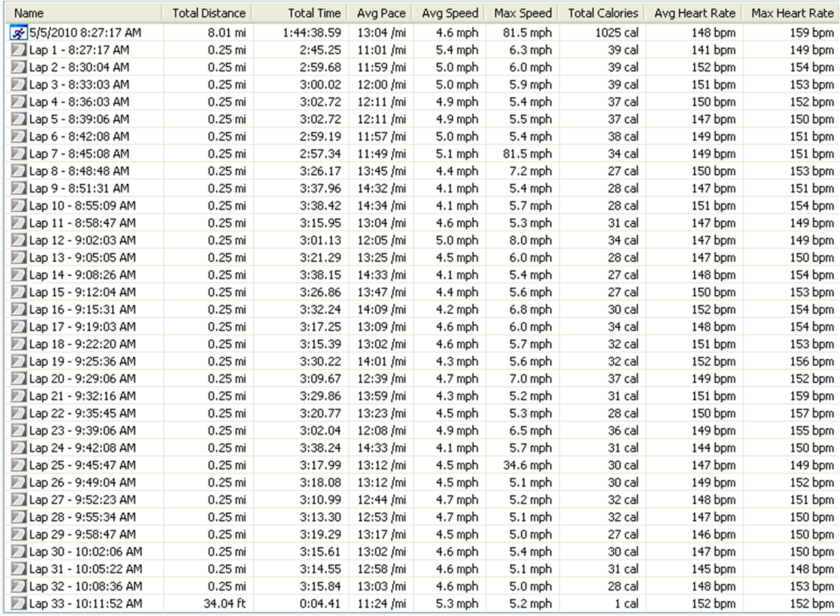The image size is (840, 616).
Task: Click the Lap 22 - 9:35:45 AM icon
Action: coord(19,413)
